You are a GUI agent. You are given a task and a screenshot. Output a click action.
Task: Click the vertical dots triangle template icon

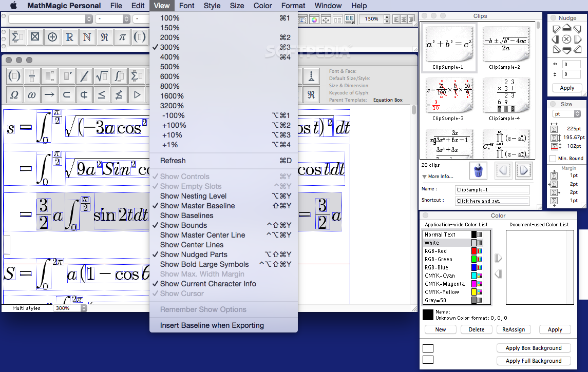(311, 76)
